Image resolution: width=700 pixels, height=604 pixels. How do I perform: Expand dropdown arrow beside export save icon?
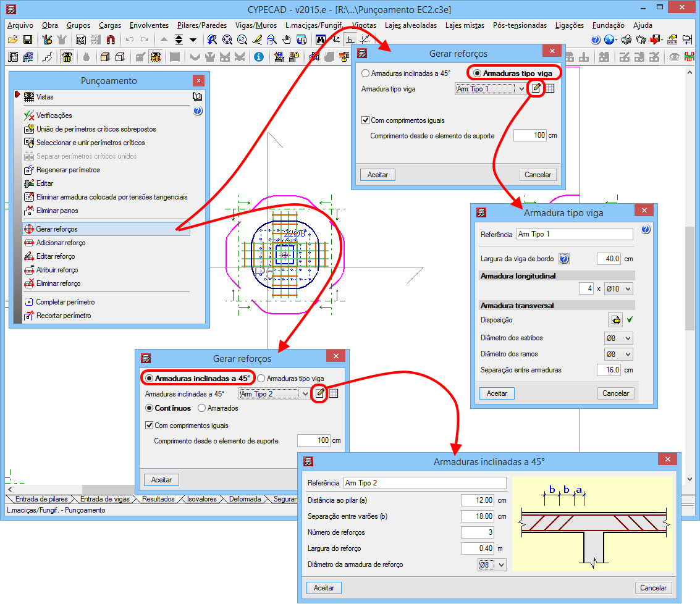(x=662, y=40)
